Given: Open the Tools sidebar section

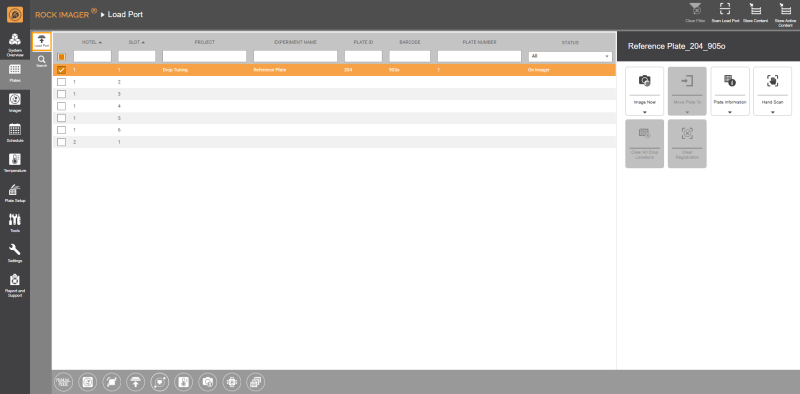Looking at the screenshot, I should pyautogui.click(x=15, y=223).
